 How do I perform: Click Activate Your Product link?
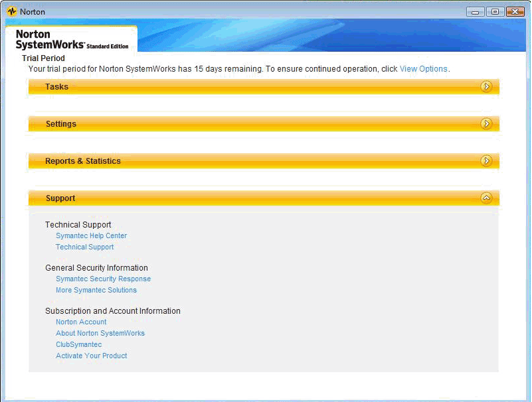tap(91, 356)
